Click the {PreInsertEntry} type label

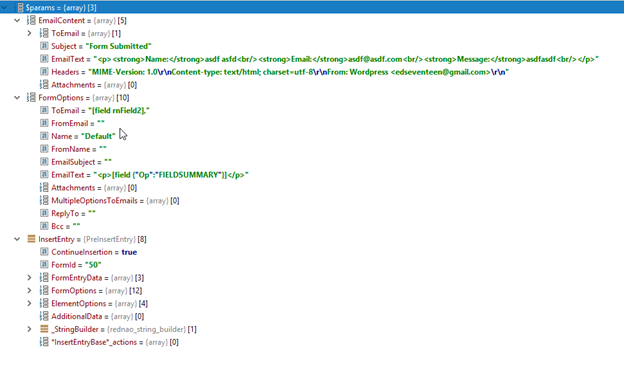(x=109, y=239)
